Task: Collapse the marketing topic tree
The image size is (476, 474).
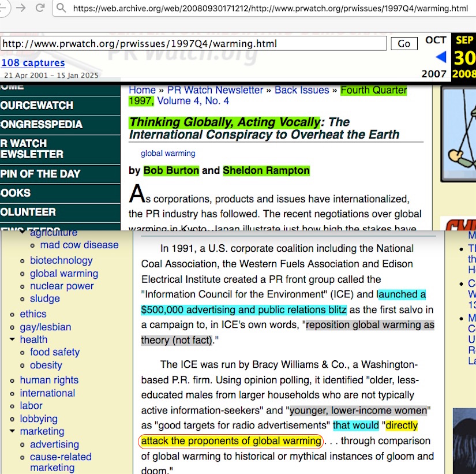Action: coord(13,431)
